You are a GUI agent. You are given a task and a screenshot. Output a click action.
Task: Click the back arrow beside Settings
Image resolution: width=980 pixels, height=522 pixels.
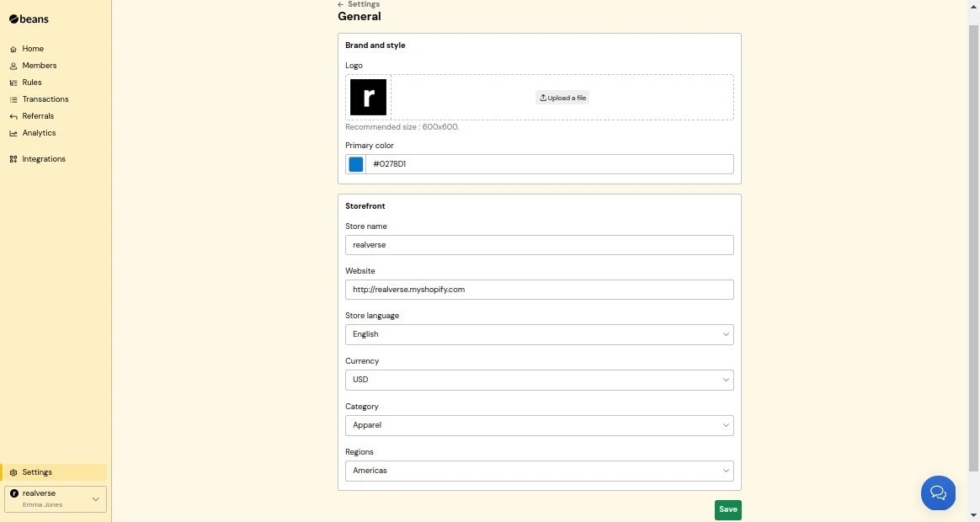tap(341, 4)
